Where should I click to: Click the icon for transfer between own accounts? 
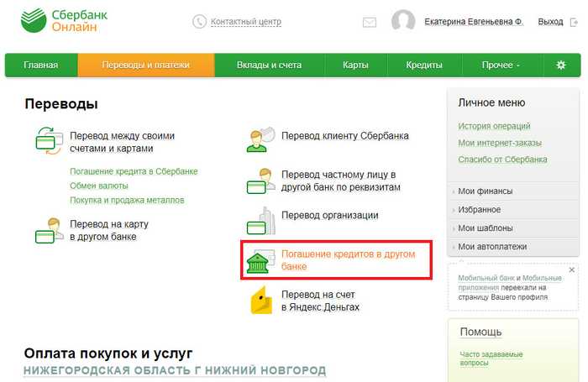(49, 140)
